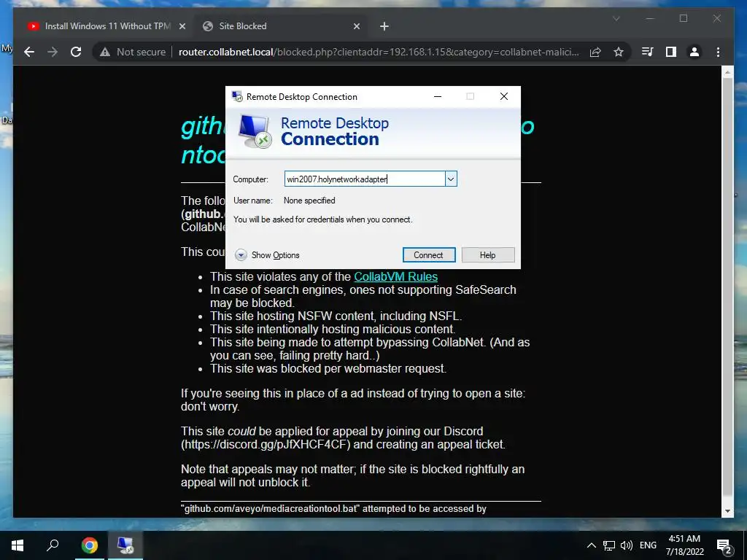This screenshot has width=747, height=560.
Task: Click the Computer name input field
Action: coord(365,179)
